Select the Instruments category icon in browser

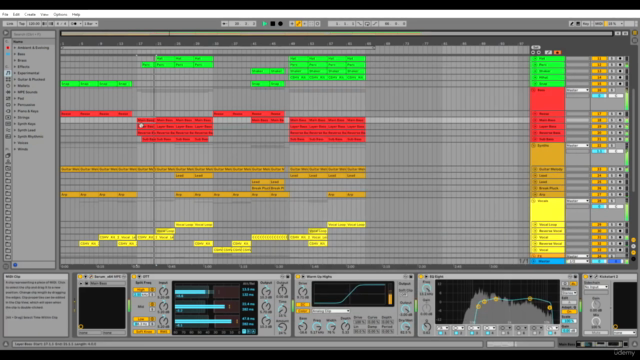point(8,86)
